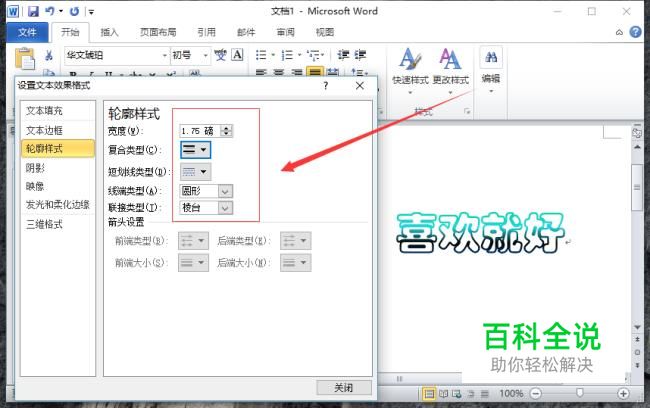The width and height of the screenshot is (650, 408).
Task: Open Customize Quick Access Toolbar dropdown
Action: 91,12
